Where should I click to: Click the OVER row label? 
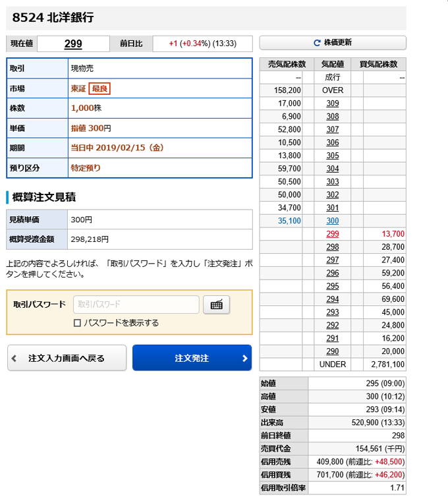(x=333, y=90)
